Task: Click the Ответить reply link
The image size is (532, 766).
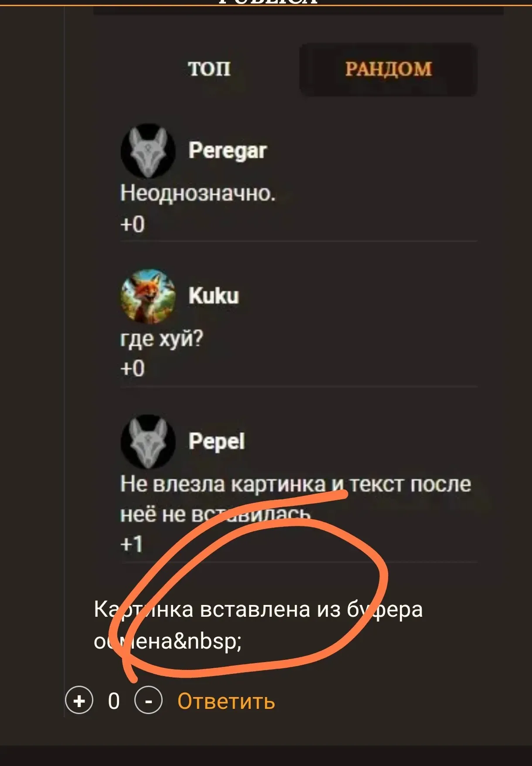Action: tap(226, 701)
